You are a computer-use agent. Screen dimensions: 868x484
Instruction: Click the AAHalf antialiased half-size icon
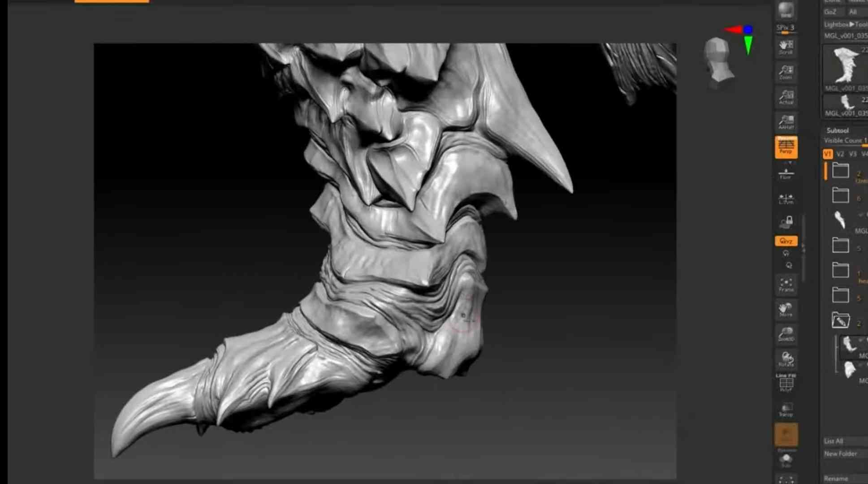click(x=786, y=122)
